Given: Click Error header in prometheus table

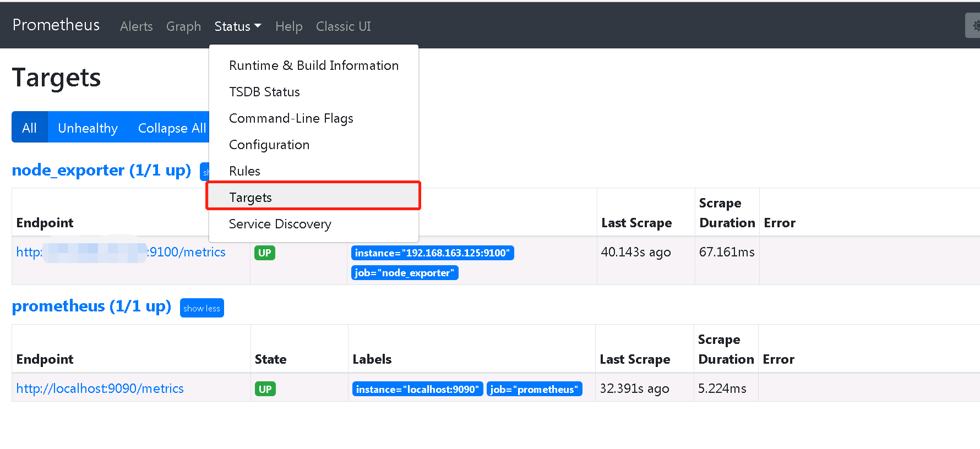Looking at the screenshot, I should pyautogui.click(x=778, y=359).
